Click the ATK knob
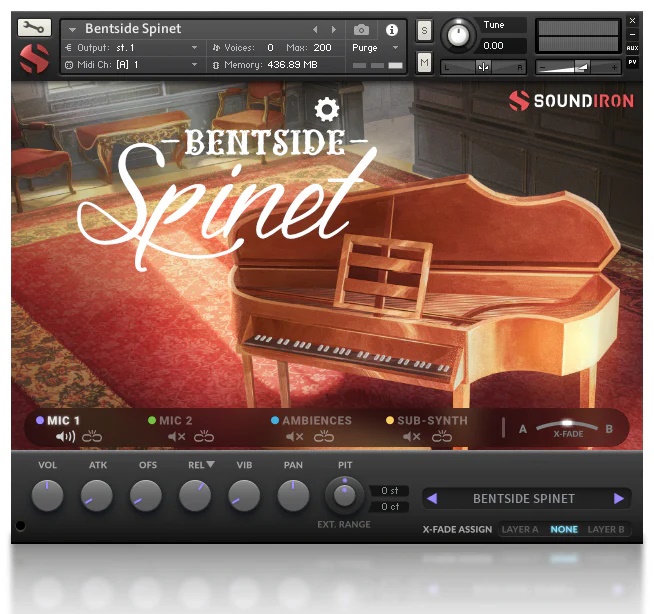The height and width of the screenshot is (614, 654). pos(97,496)
